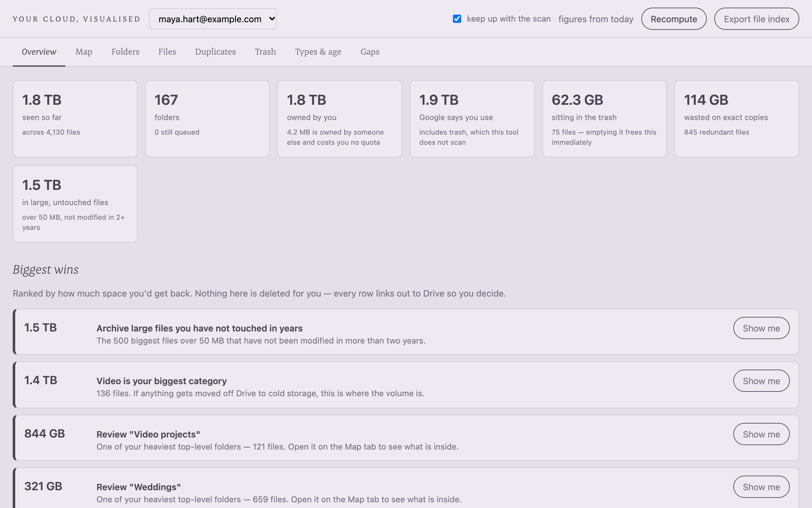
Task: Click the "167 folders" card
Action: [207, 119]
